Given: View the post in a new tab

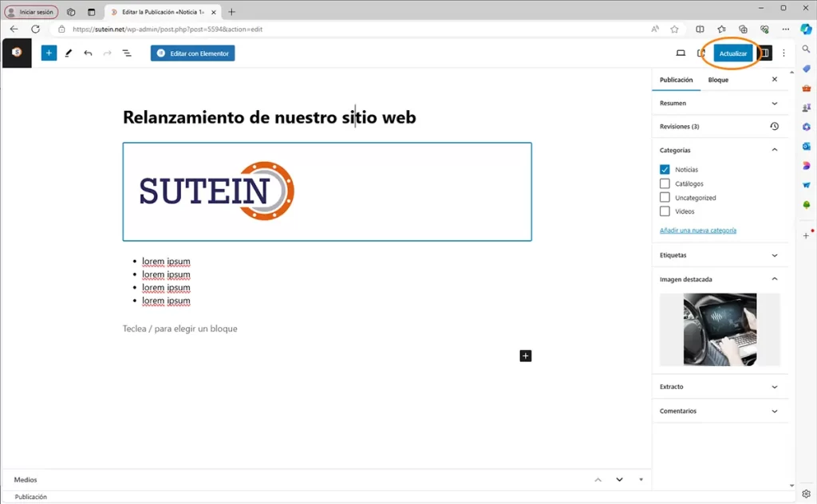Looking at the screenshot, I should pos(701,53).
